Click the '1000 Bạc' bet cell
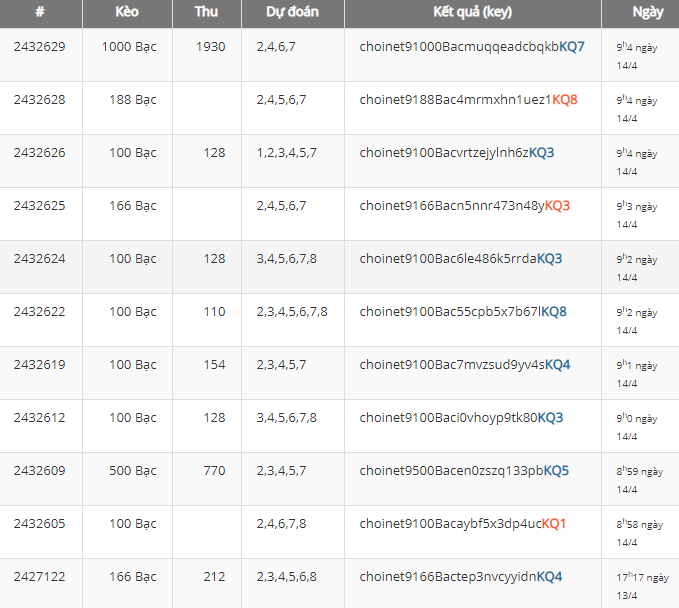Image resolution: width=679 pixels, height=608 pixels. [129, 47]
